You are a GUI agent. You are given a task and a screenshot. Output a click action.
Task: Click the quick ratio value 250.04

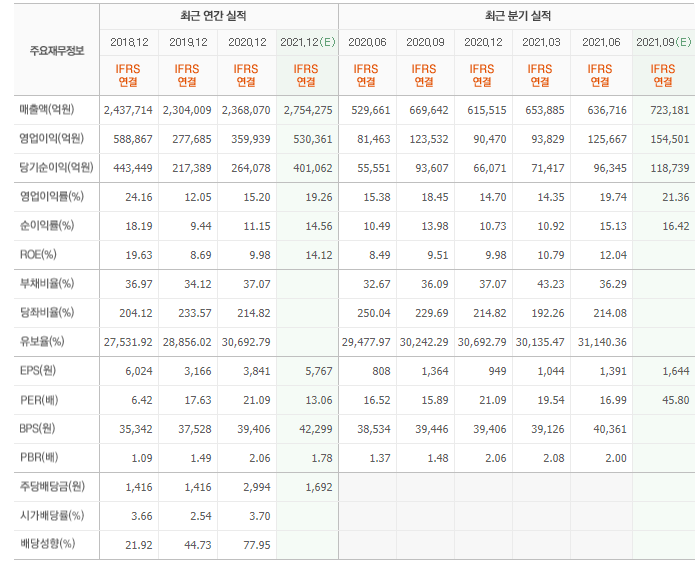click(x=374, y=313)
